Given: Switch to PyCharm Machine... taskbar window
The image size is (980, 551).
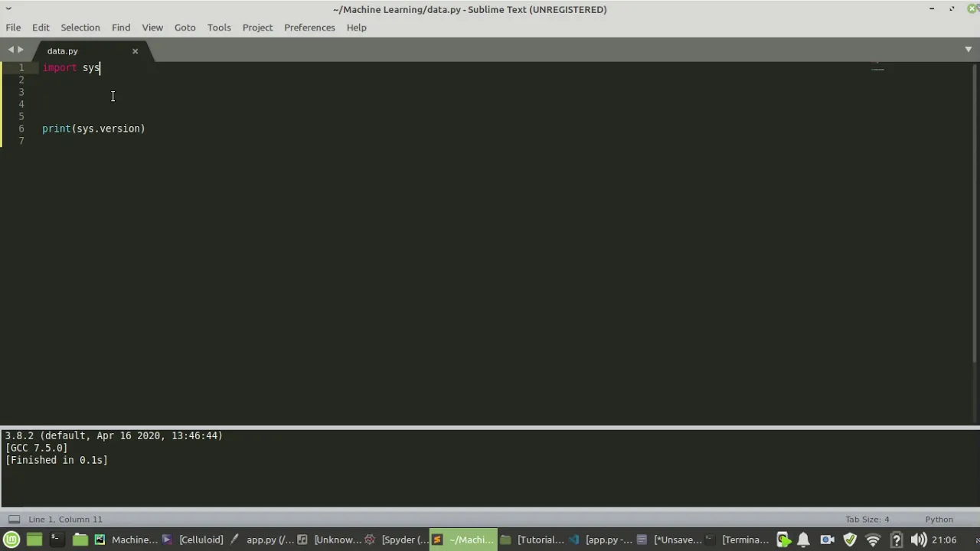Looking at the screenshot, I should click(x=126, y=540).
